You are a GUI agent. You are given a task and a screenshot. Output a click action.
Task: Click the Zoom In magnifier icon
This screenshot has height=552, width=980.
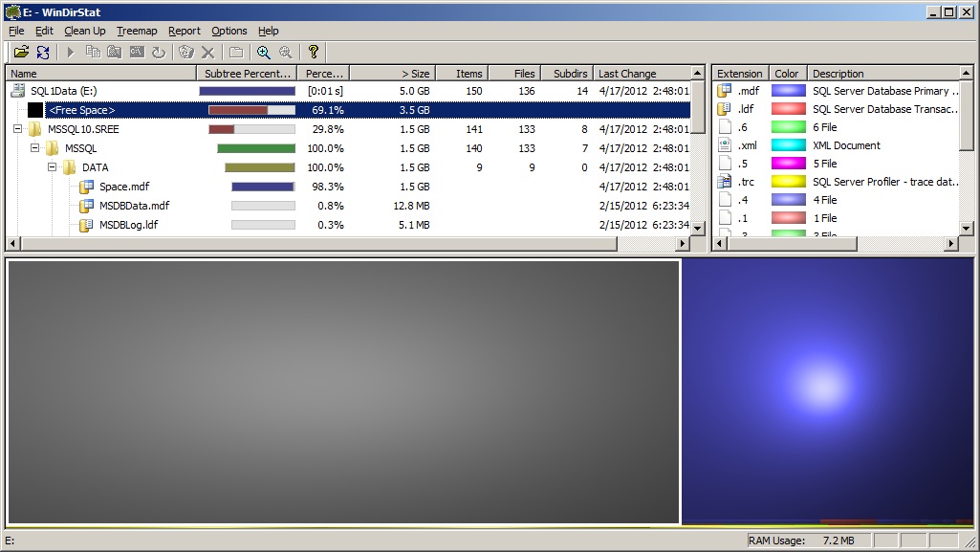coord(264,53)
